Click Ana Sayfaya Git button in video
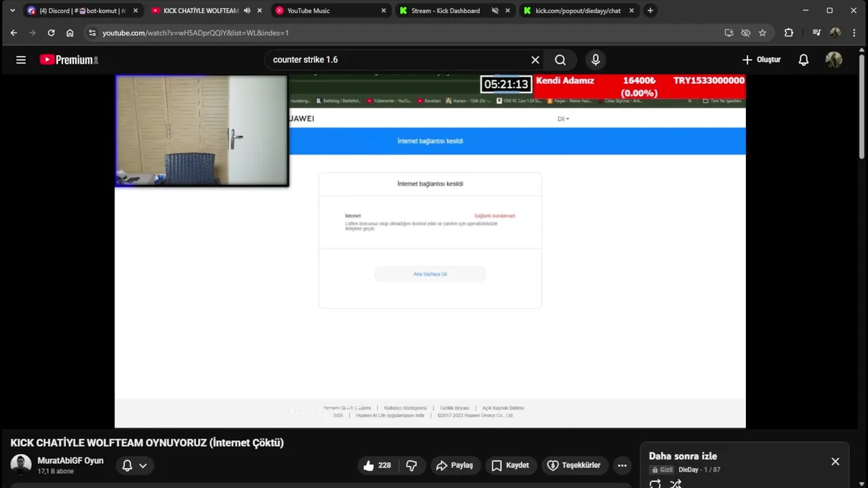The image size is (868, 488). [x=430, y=274]
